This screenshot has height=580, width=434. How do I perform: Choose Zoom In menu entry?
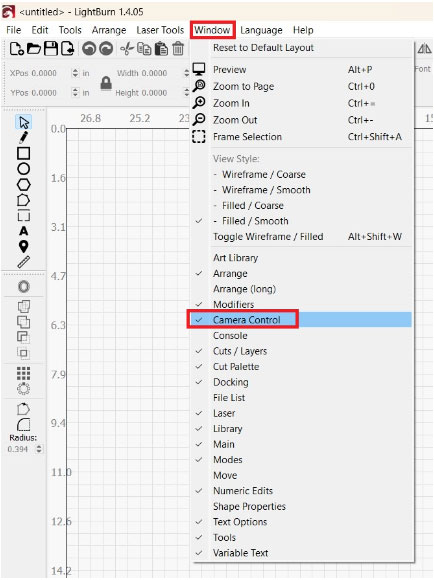[x=300, y=103]
